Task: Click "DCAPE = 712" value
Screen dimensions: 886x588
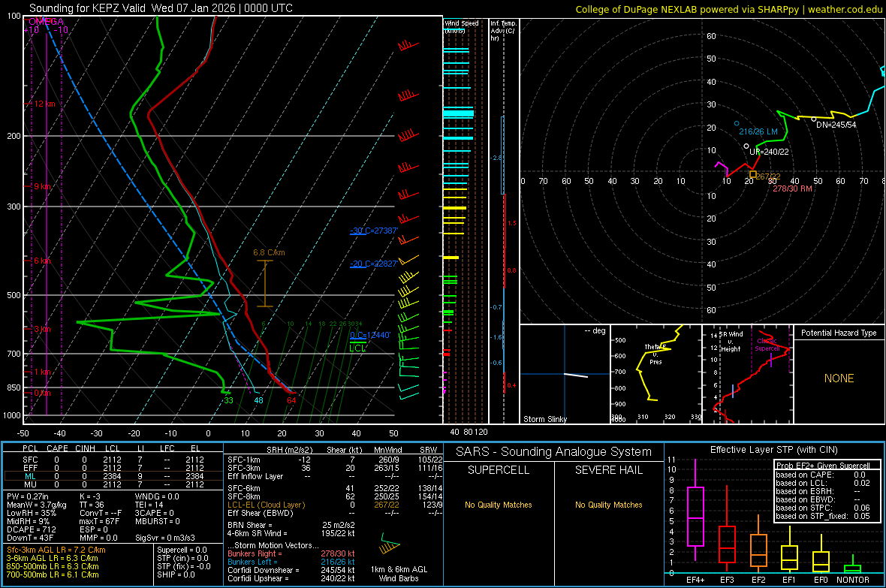Action: coord(32,529)
